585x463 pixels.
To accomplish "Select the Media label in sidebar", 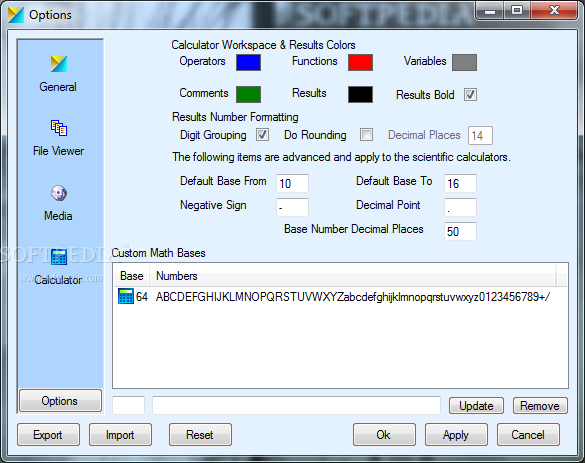I will click(58, 216).
